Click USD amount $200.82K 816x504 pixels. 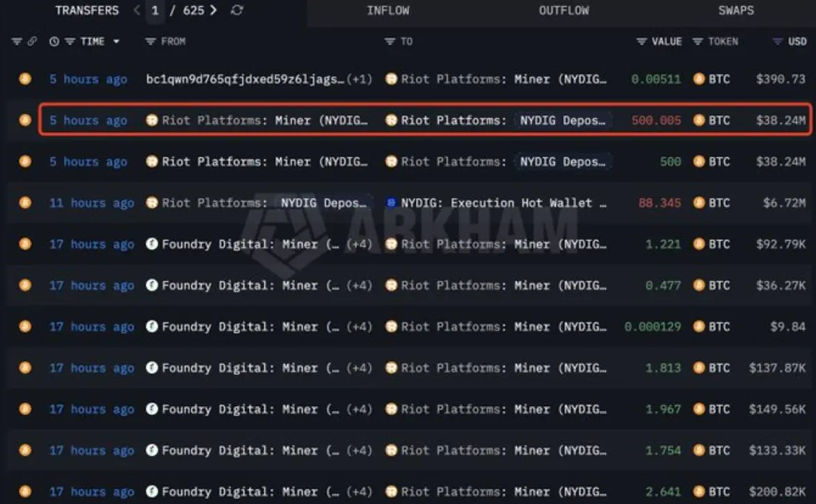pos(778,491)
